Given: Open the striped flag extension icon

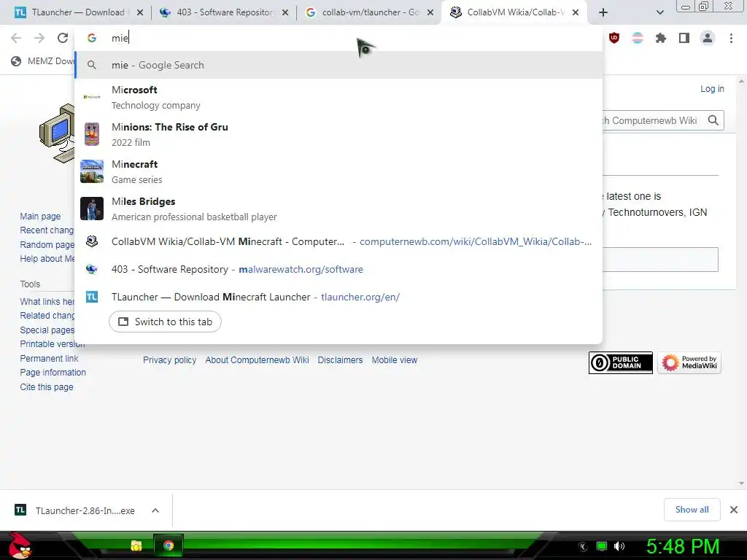Looking at the screenshot, I should point(638,38).
